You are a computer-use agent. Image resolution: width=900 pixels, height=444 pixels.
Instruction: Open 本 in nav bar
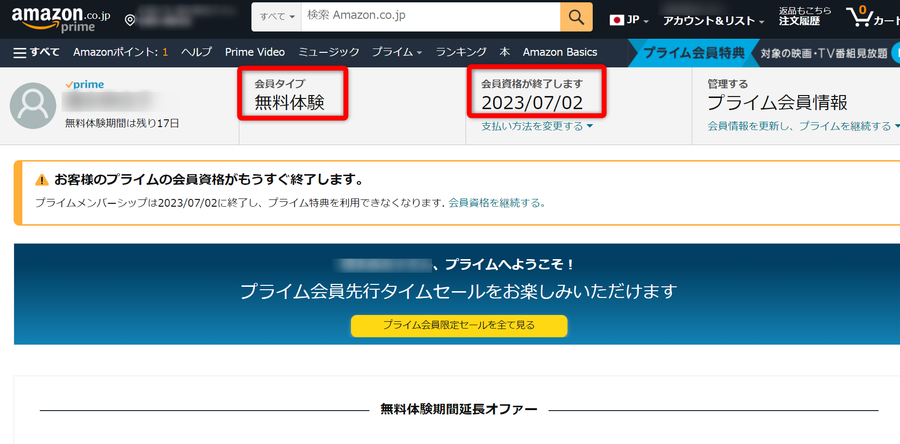pyautogui.click(x=505, y=52)
